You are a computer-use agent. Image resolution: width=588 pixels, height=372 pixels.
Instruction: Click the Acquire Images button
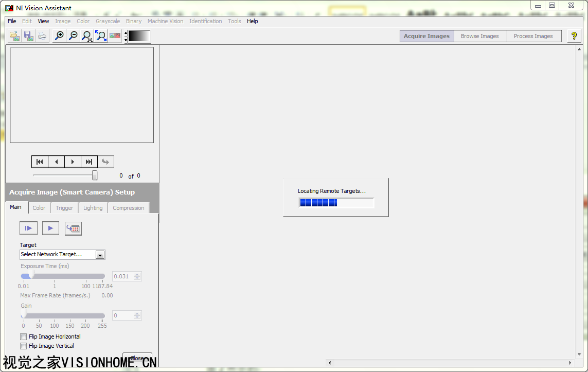click(x=427, y=36)
